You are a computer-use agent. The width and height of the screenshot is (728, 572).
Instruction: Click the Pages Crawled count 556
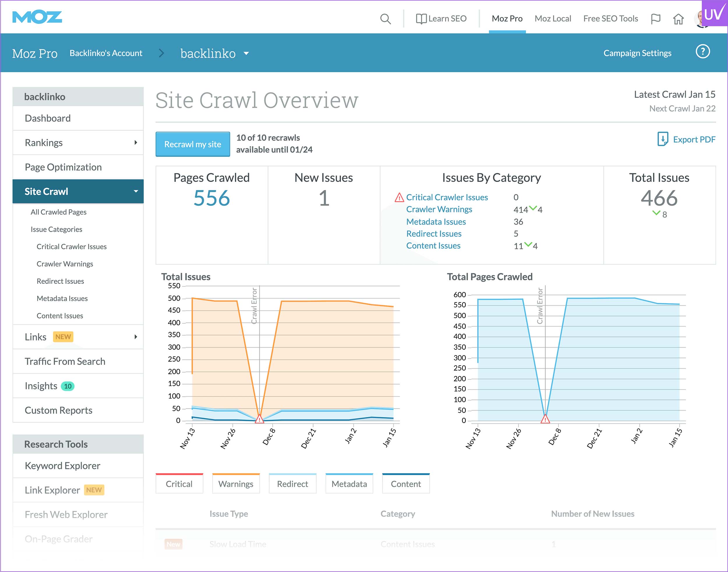(x=212, y=198)
